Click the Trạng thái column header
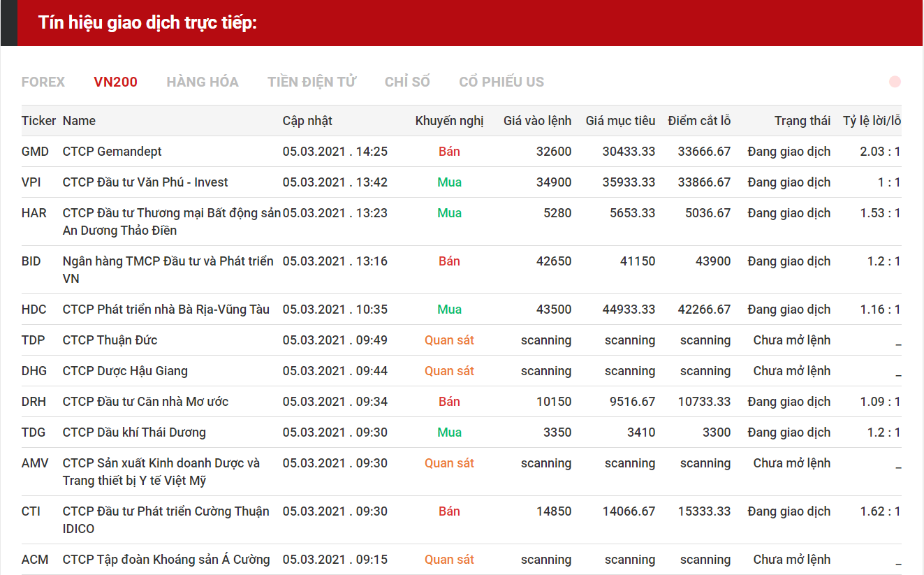924x575 pixels. tap(802, 121)
